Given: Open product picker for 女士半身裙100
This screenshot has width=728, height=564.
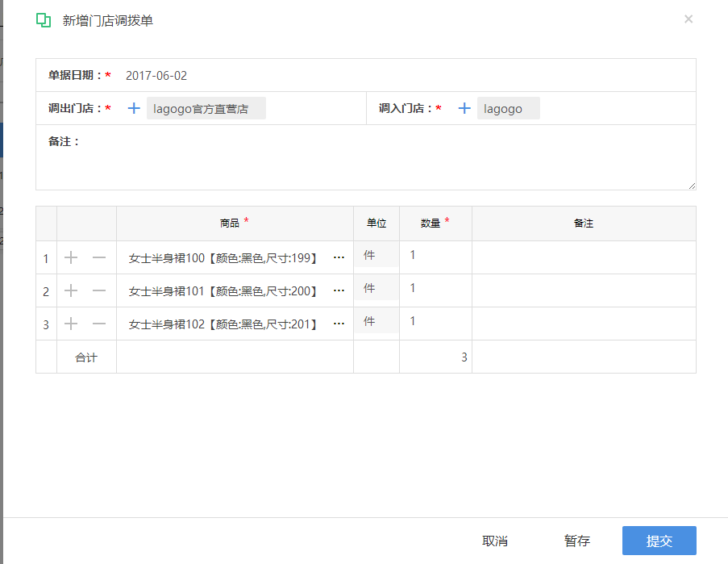Looking at the screenshot, I should 339,257.
